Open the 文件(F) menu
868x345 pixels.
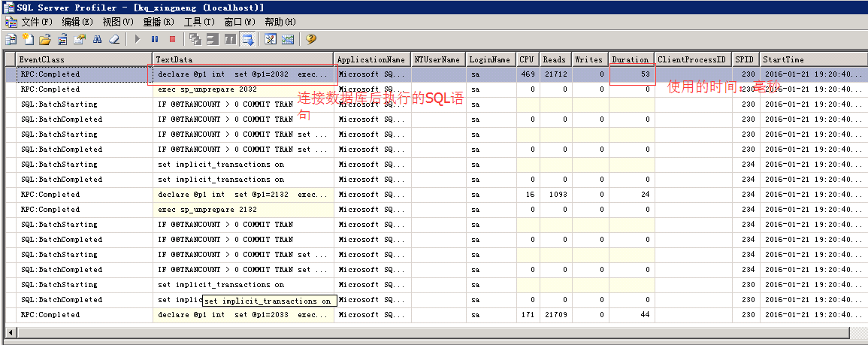pyautogui.click(x=35, y=22)
